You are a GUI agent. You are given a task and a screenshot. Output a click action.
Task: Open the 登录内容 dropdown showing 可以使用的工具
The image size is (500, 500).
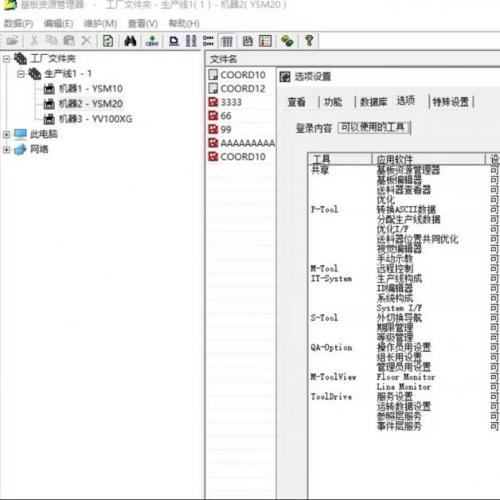pyautogui.click(x=374, y=128)
